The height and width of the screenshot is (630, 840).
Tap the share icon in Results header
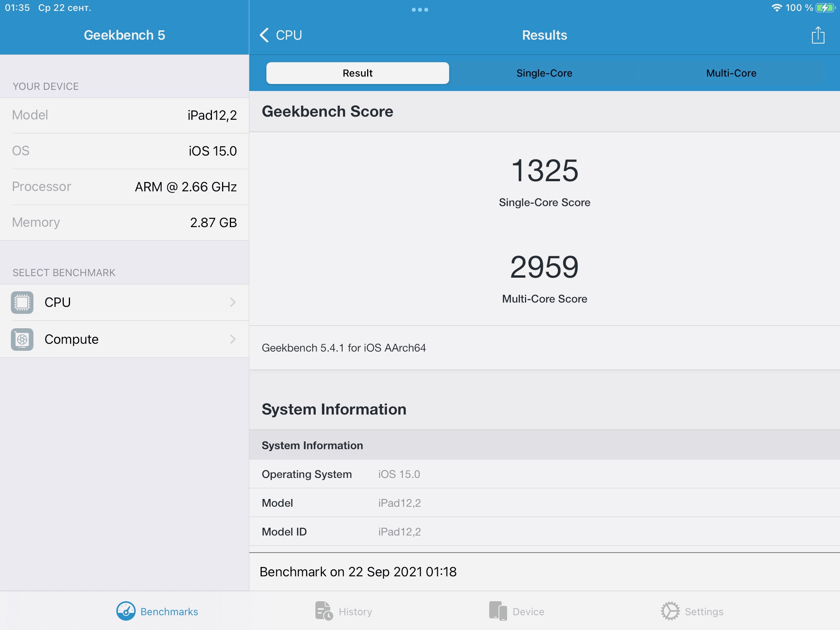(x=818, y=35)
